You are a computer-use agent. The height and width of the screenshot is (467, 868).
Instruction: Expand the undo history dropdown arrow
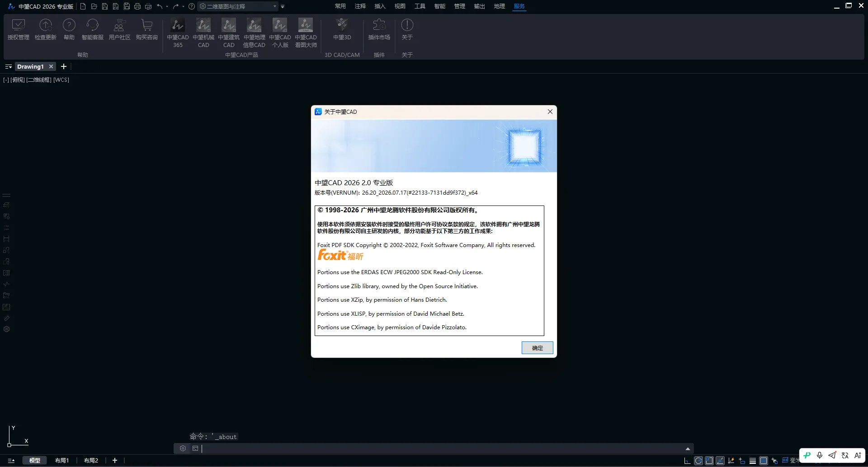point(167,6)
